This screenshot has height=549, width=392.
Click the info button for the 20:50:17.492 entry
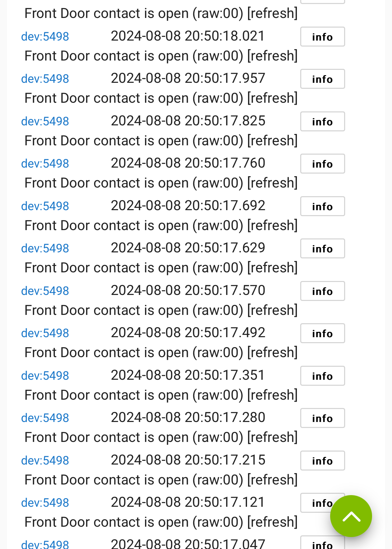point(323,333)
